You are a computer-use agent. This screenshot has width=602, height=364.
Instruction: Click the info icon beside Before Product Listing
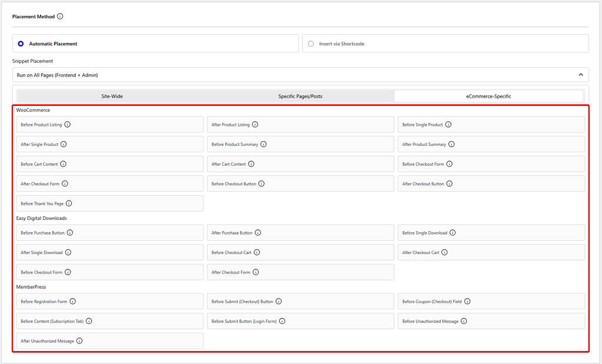[x=68, y=124]
